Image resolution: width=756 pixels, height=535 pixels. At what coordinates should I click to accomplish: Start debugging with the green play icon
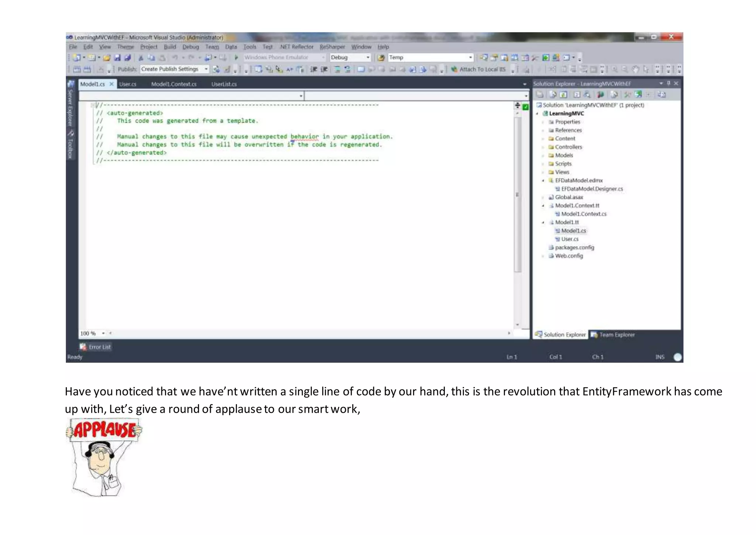pyautogui.click(x=236, y=58)
